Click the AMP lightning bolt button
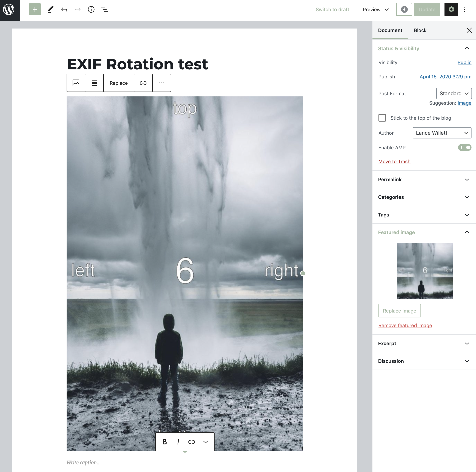The height and width of the screenshot is (472, 476). pyautogui.click(x=404, y=10)
